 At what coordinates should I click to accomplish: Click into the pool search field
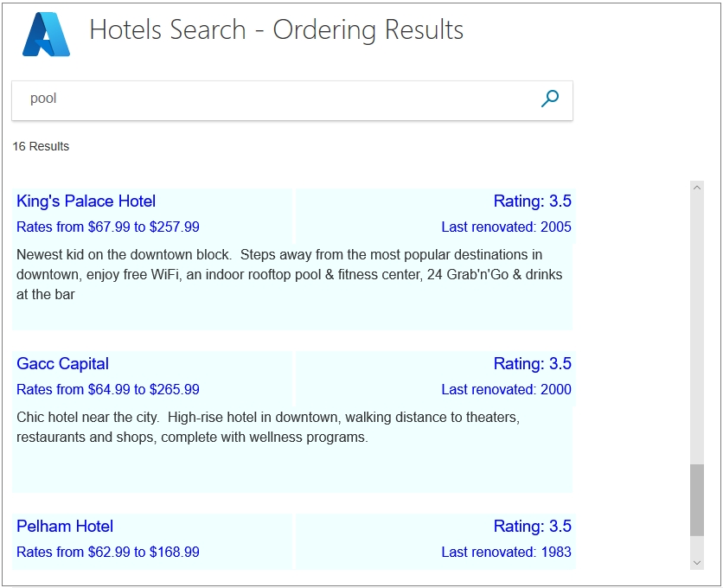click(277, 99)
